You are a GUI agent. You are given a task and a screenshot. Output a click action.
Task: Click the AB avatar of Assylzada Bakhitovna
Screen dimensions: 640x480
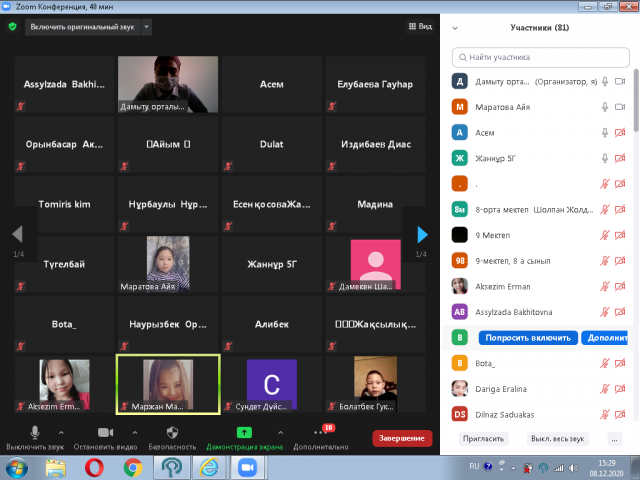pyautogui.click(x=460, y=312)
